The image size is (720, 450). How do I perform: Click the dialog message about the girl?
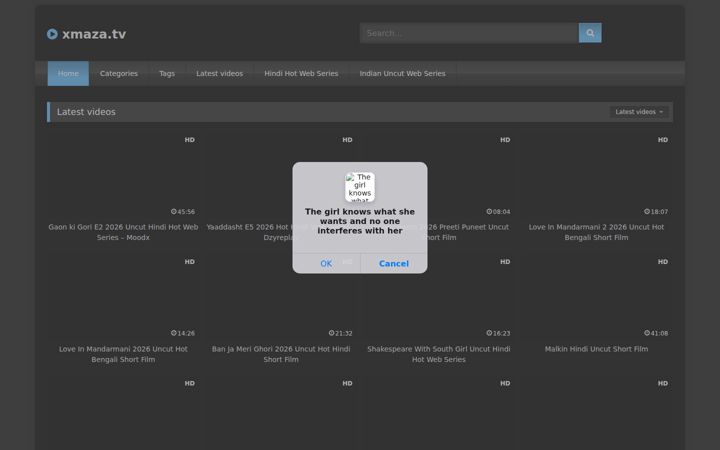click(360, 221)
